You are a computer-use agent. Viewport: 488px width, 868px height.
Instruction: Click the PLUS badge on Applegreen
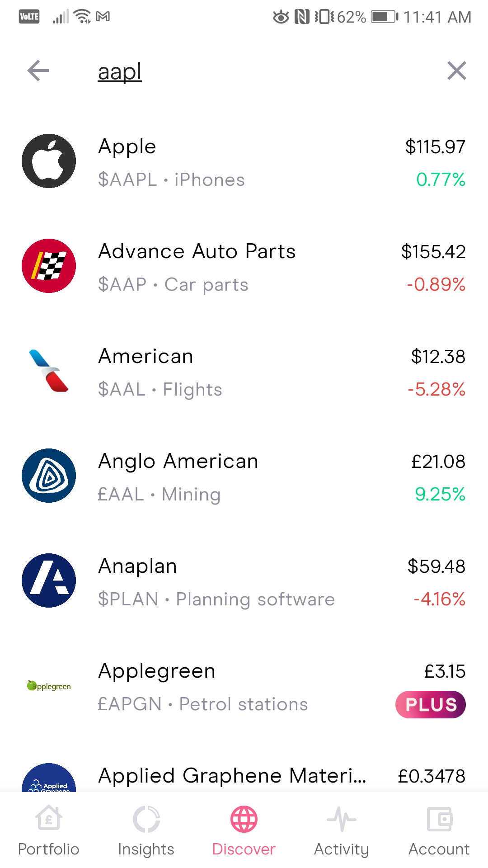(x=430, y=704)
